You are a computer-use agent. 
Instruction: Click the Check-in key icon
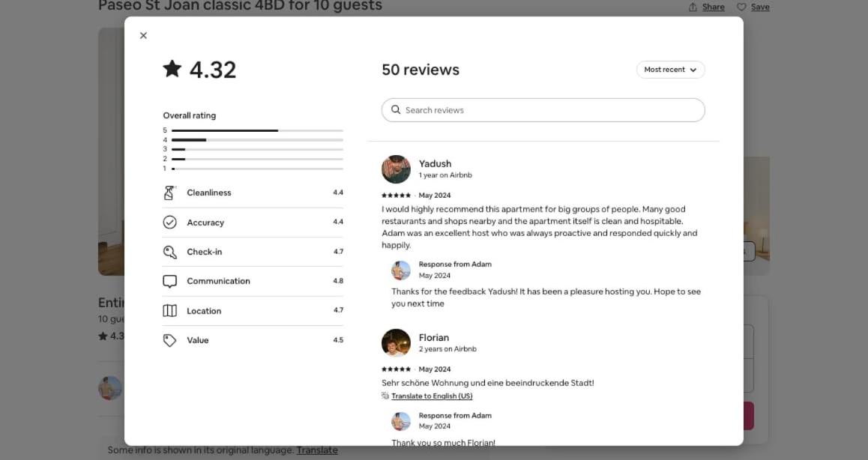tap(170, 252)
